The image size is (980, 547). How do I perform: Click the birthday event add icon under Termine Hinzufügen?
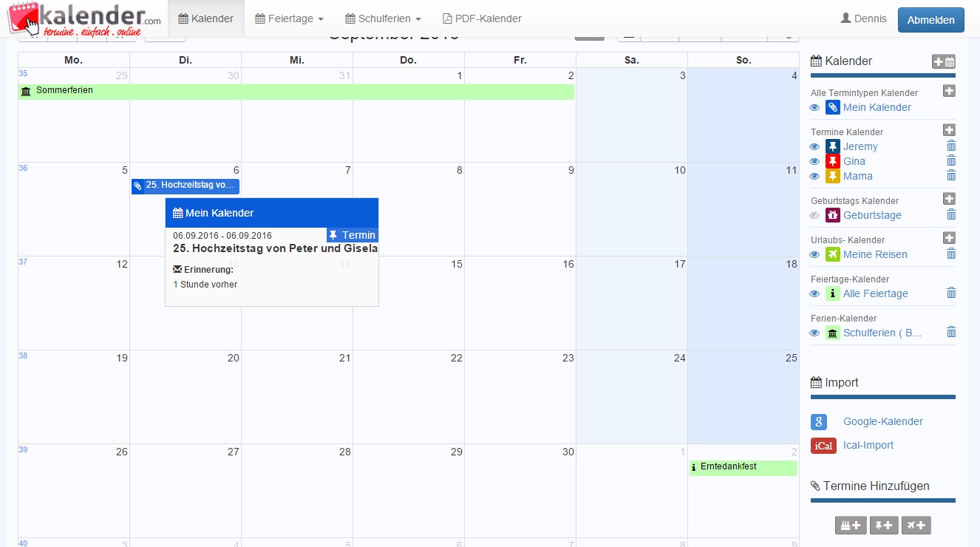(850, 525)
